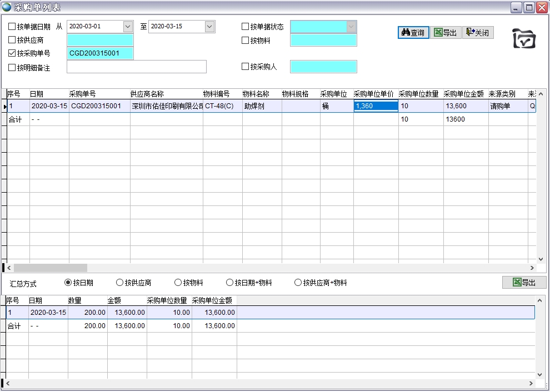Image resolution: width=550 pixels, height=392 pixels.
Task: Tick the 按供应商 filter checkbox
Action: click(12, 40)
